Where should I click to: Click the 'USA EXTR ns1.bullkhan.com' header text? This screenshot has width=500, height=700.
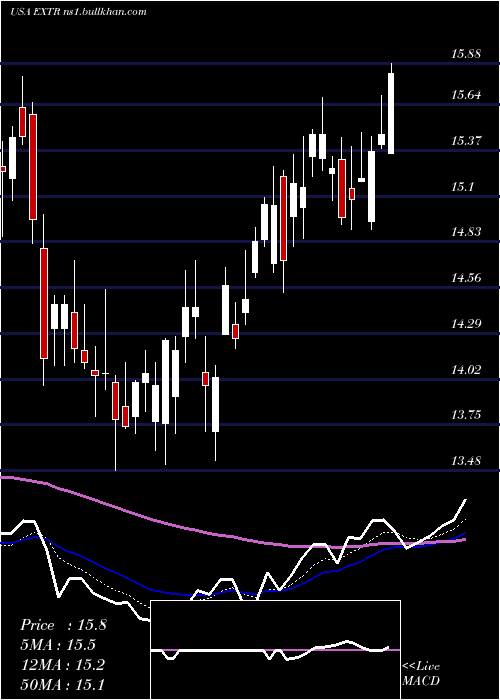(x=78, y=11)
